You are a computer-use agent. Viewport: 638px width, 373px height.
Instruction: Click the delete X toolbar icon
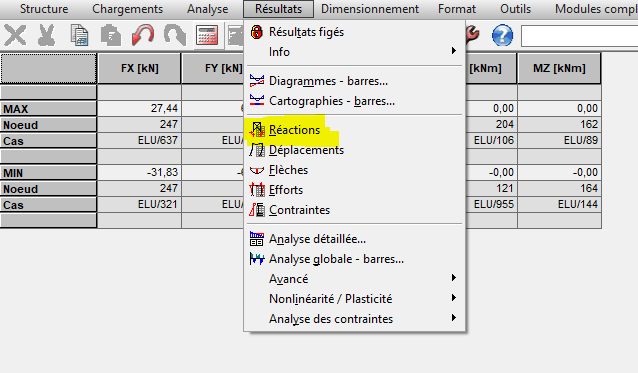pyautogui.click(x=15, y=35)
